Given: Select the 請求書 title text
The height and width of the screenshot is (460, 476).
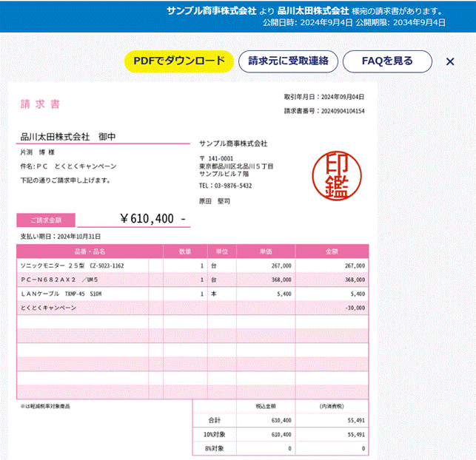Looking at the screenshot, I should [x=40, y=104].
